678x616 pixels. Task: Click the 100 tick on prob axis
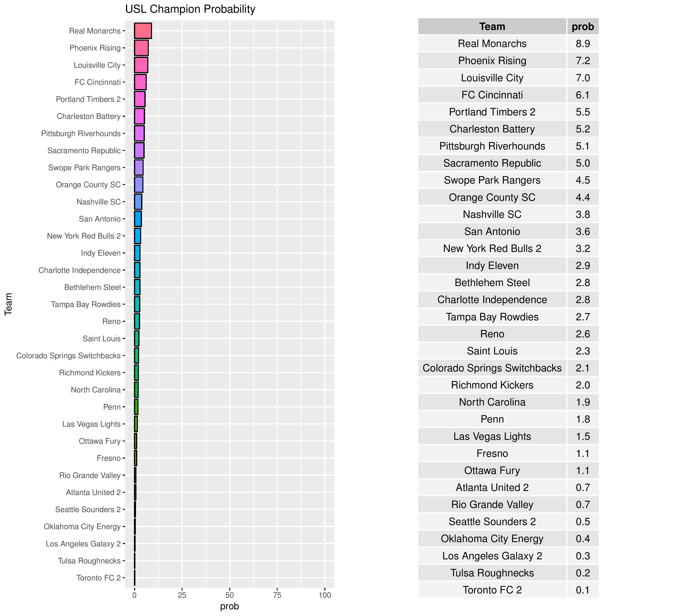tap(325, 595)
